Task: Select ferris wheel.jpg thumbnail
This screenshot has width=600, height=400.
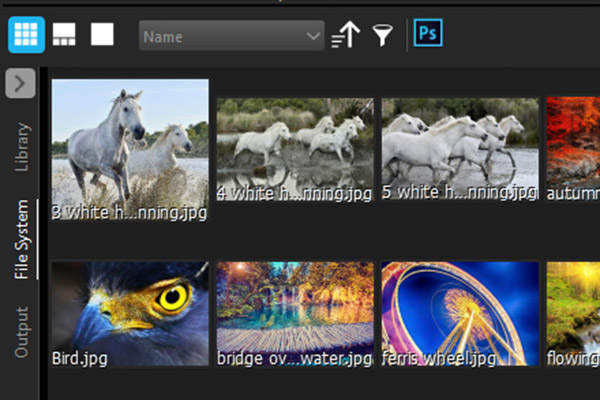Action: 460,313
